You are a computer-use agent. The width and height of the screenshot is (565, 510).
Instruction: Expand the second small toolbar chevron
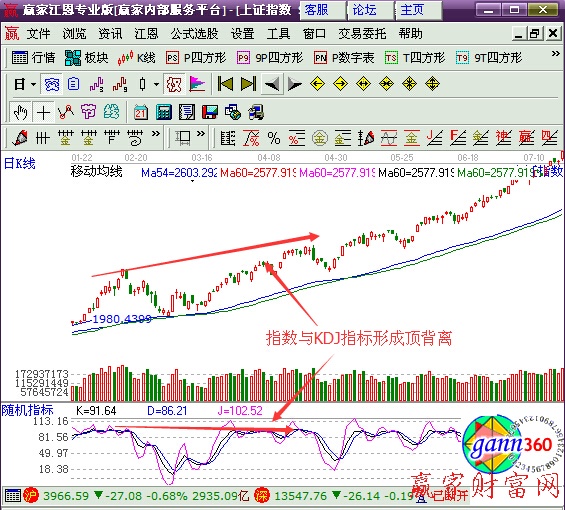click(201, 134)
